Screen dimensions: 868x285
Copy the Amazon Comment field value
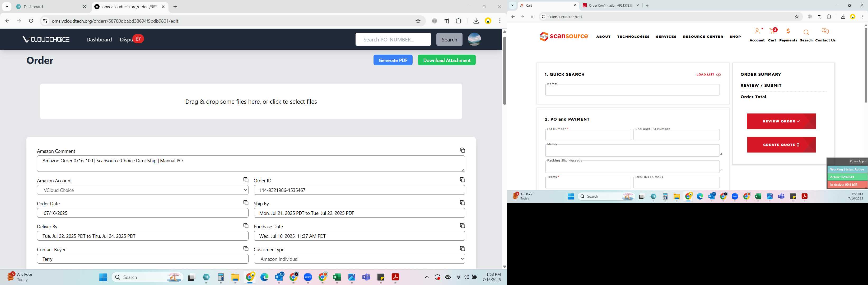pos(462,150)
